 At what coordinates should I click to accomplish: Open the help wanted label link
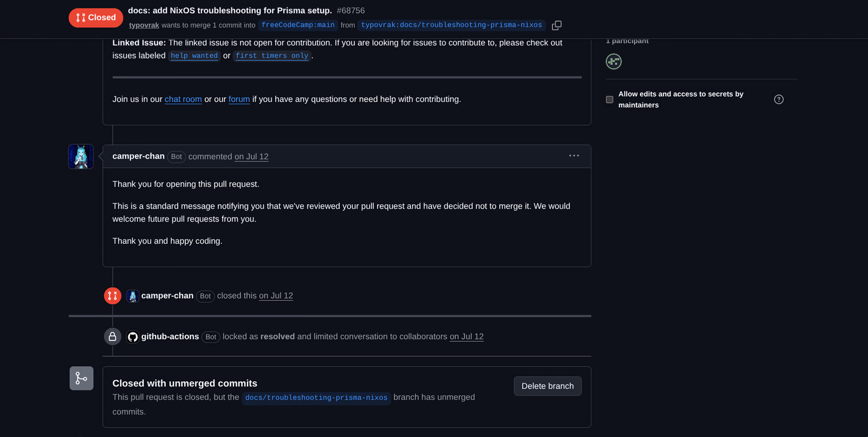pyautogui.click(x=194, y=56)
